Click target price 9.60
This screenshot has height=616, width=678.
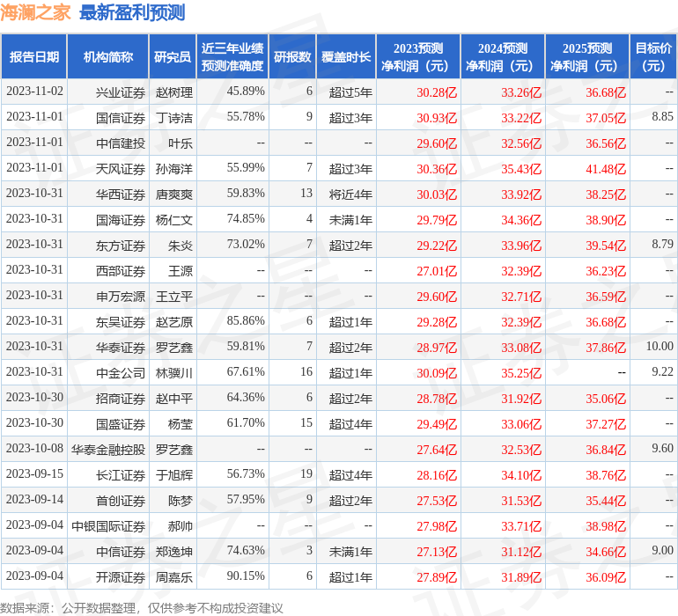(x=662, y=448)
